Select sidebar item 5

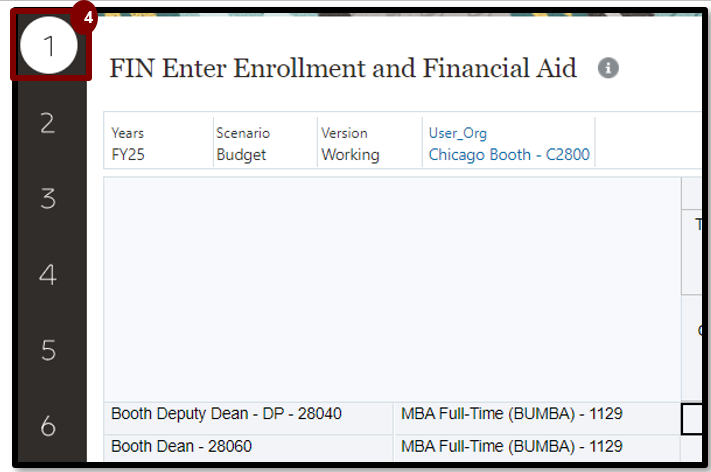pos(48,351)
